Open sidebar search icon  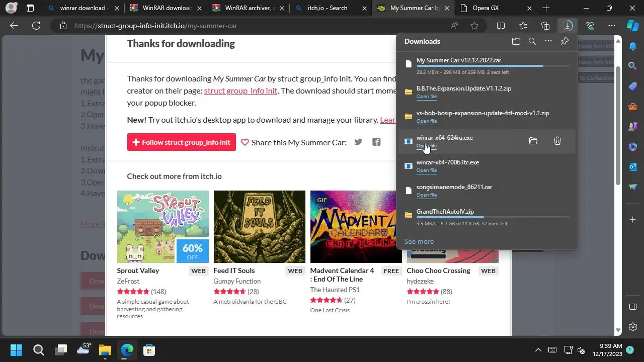pyautogui.click(x=633, y=66)
